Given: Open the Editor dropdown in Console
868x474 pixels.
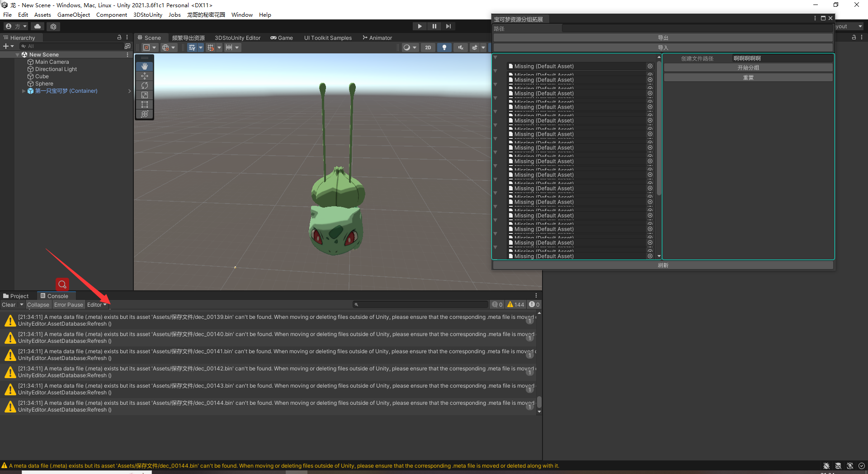Looking at the screenshot, I should pos(97,305).
